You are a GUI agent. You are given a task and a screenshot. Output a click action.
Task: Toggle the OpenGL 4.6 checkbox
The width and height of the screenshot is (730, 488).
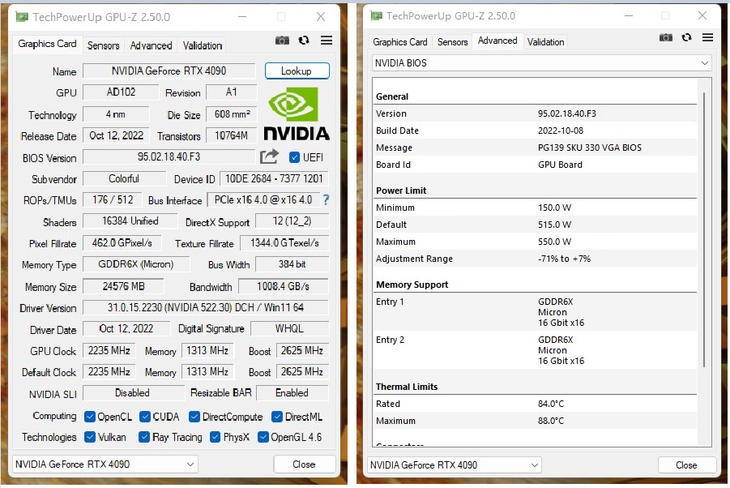click(263, 437)
